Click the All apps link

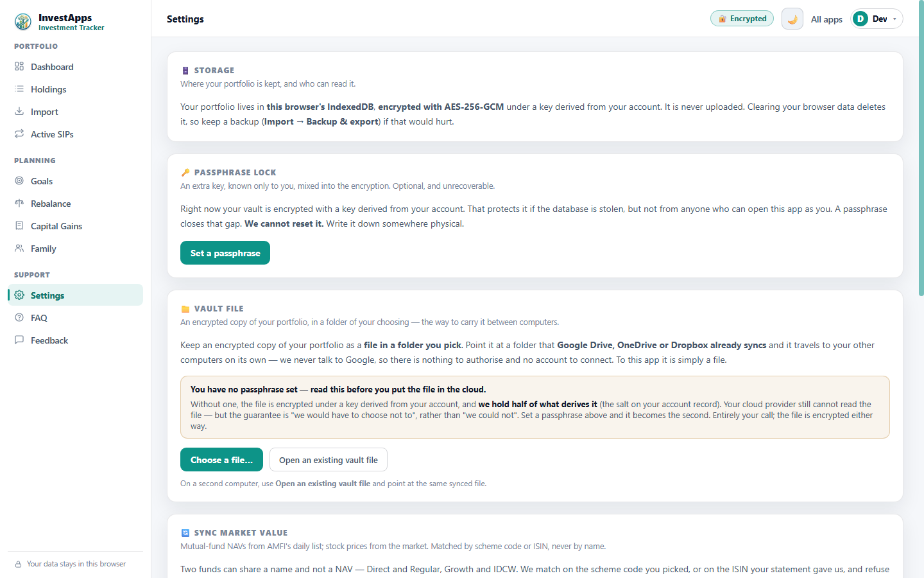coord(826,19)
